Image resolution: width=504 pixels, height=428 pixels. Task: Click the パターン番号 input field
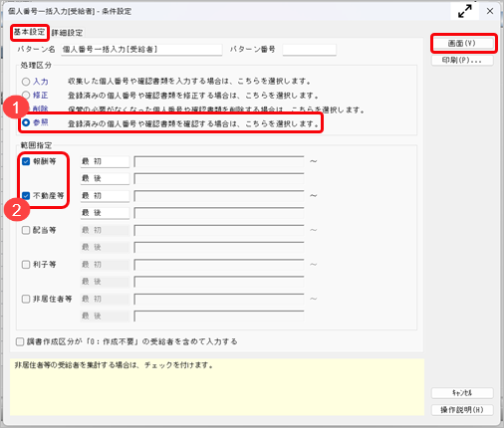pos(309,50)
